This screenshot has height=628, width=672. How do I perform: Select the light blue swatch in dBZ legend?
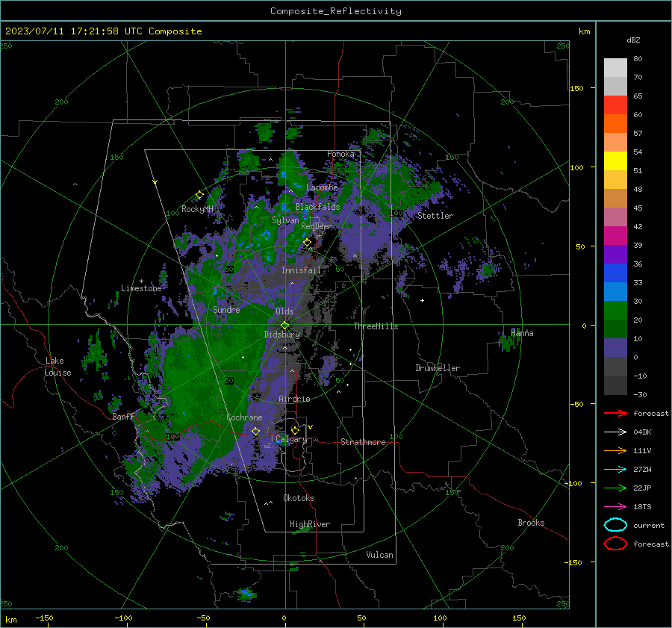coord(615,292)
